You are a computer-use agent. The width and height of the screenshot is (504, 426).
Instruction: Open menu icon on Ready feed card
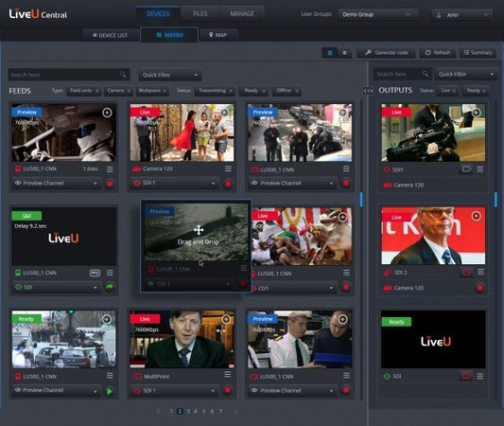coord(110,376)
